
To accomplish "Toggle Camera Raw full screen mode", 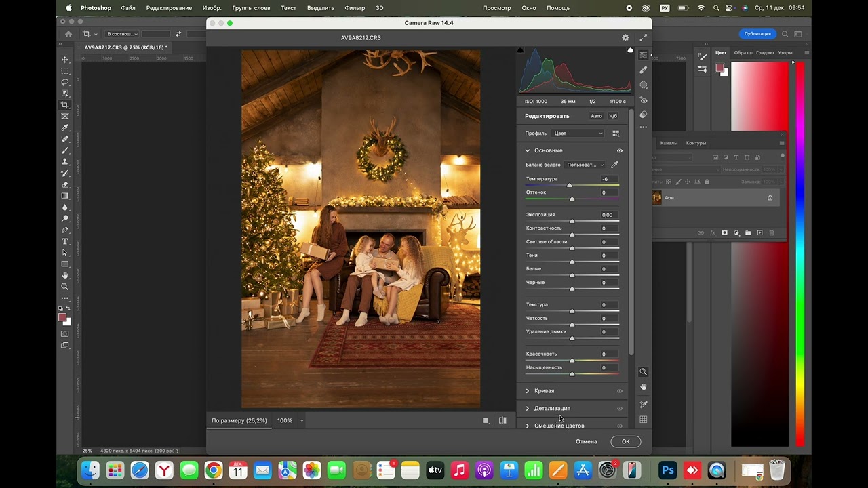I will (643, 38).
